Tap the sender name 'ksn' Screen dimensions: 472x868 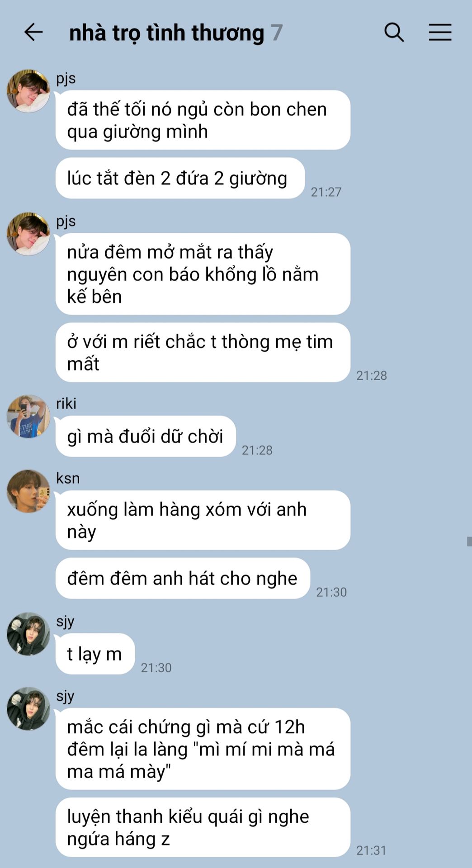point(68,478)
